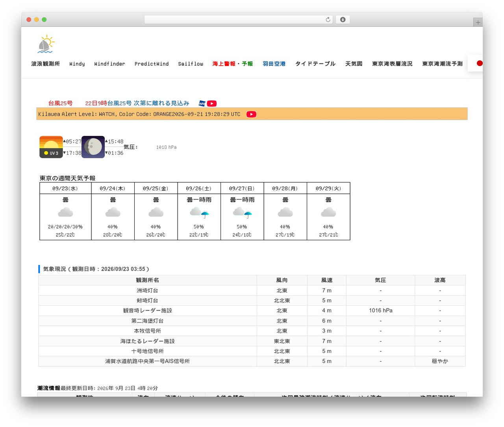
Task: Click the 09/24(木) cloud weather icon
Action: point(113,213)
